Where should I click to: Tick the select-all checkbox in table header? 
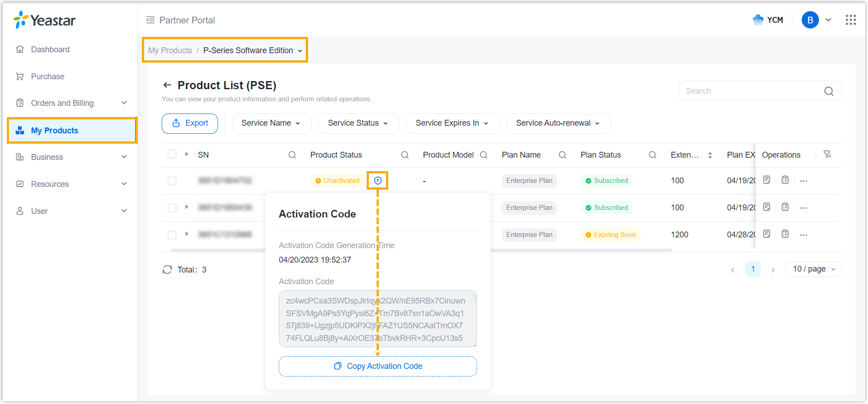[x=172, y=154]
